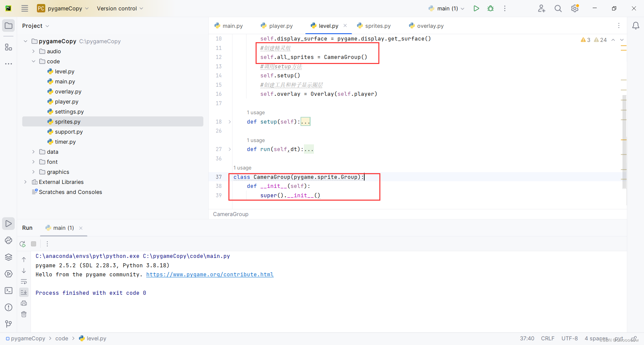Select Scratches and Consoles in tree
Image resolution: width=644 pixels, height=345 pixels.
pyautogui.click(x=70, y=192)
